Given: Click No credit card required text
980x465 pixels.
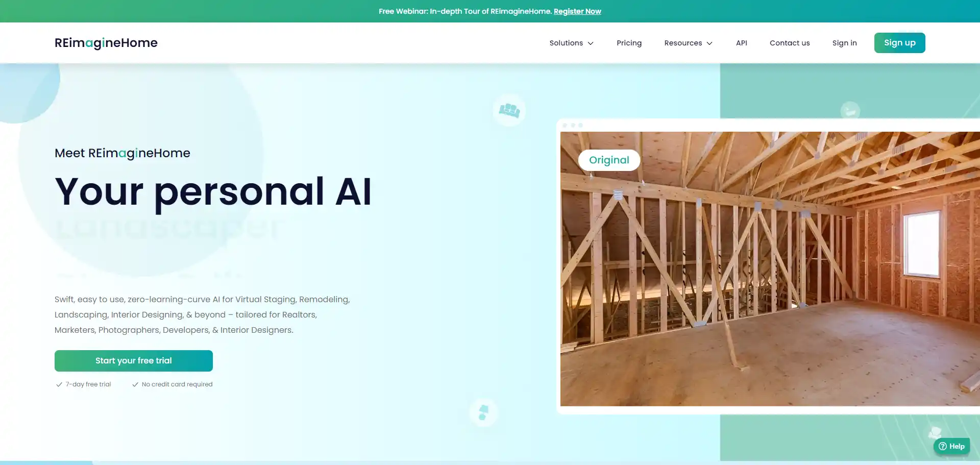Looking at the screenshot, I should (177, 384).
